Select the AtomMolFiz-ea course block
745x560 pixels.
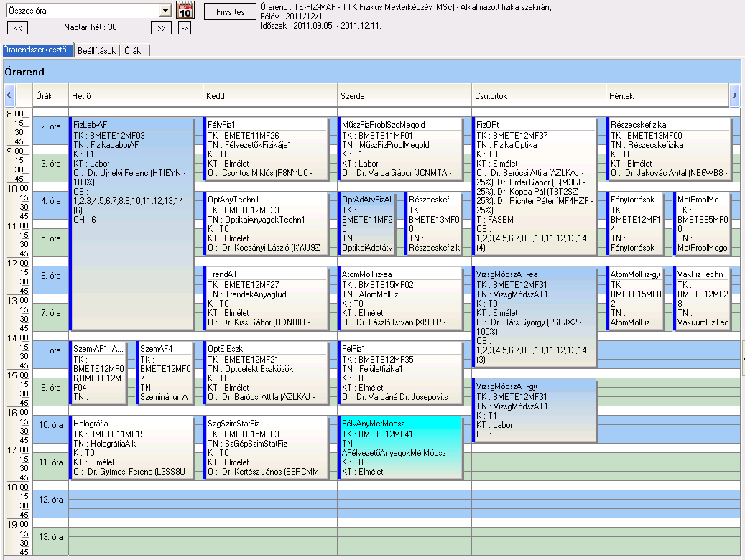tap(401, 298)
